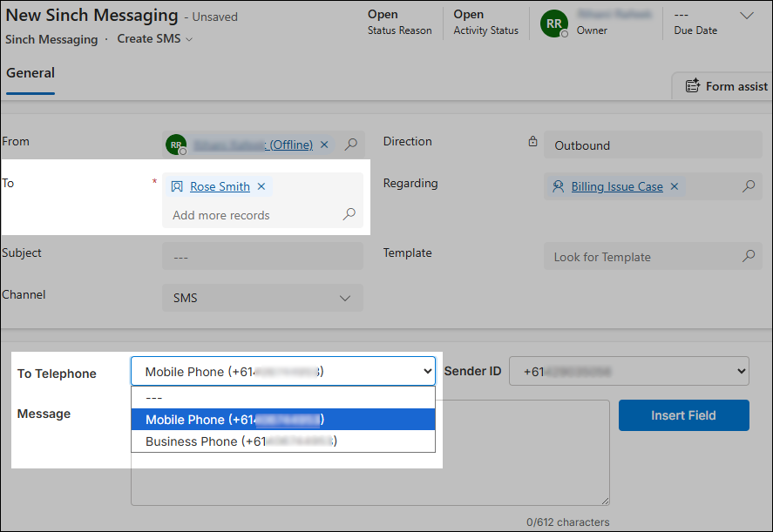The height and width of the screenshot is (532, 773).
Task: Open the Rose Smith contact link
Action: click(x=220, y=186)
